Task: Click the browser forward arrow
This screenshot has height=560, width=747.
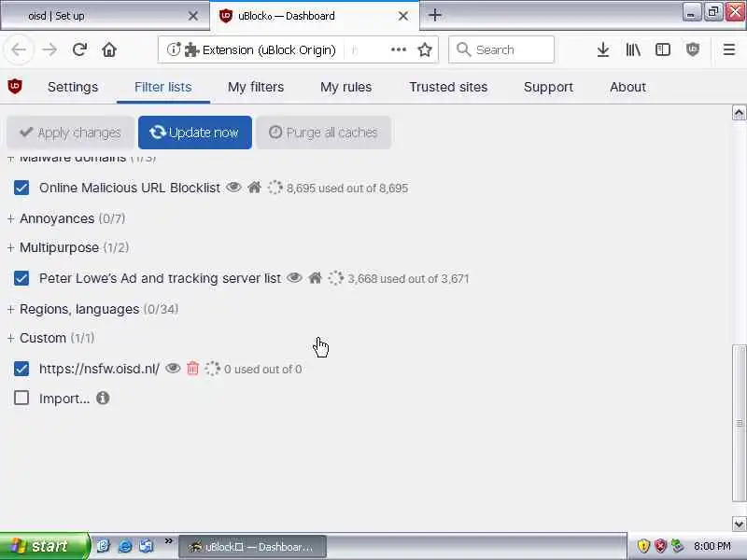Action: (x=49, y=49)
